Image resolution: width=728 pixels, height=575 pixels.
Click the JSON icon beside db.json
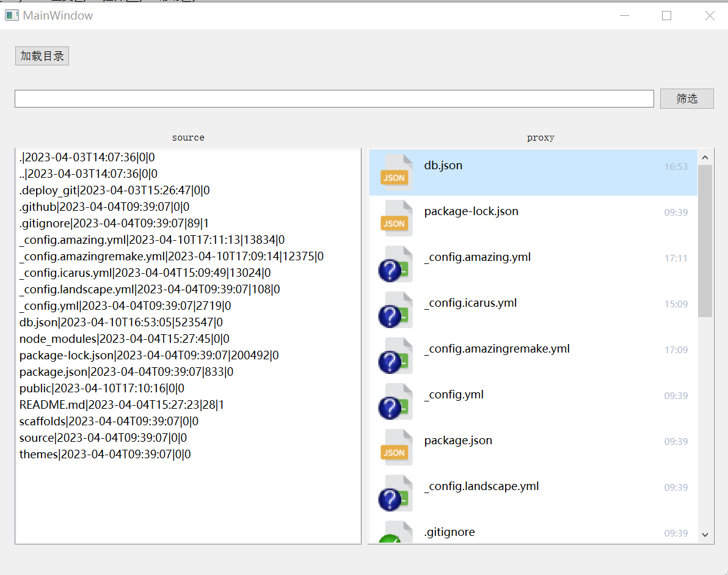click(x=396, y=172)
